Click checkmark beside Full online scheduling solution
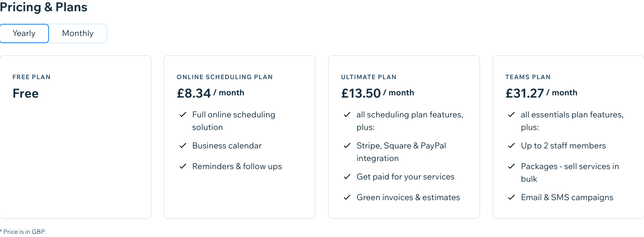 click(x=183, y=115)
